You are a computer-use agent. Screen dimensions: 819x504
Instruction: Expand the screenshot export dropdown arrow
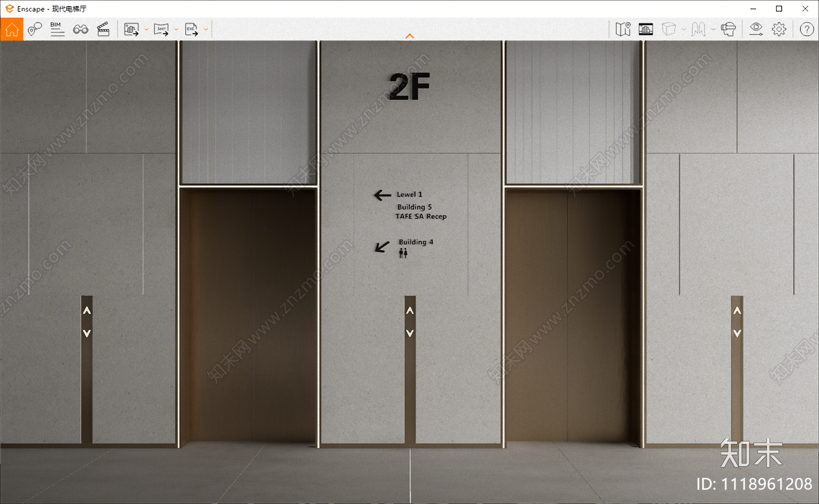coord(146,30)
